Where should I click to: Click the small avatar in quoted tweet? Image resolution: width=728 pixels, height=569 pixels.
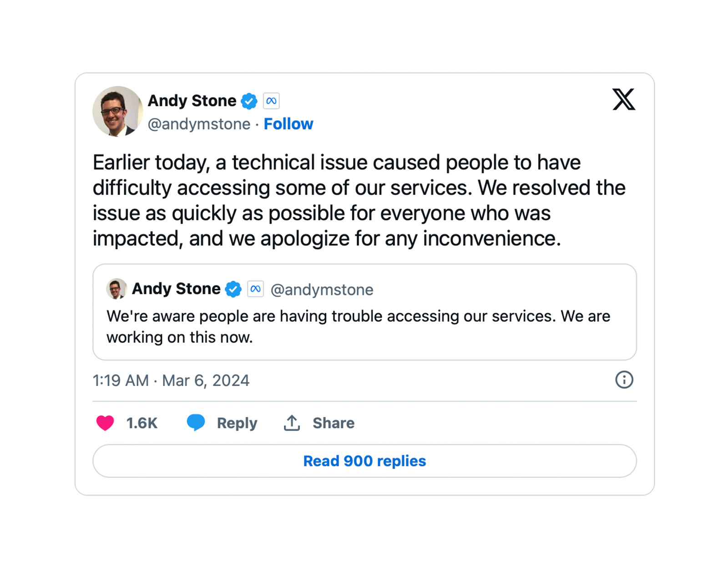pos(116,289)
